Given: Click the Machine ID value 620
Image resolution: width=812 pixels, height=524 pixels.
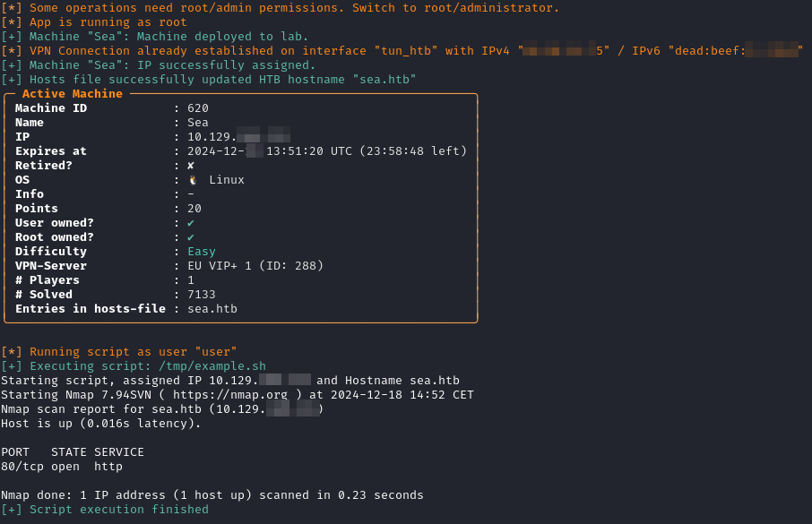Looking at the screenshot, I should pyautogui.click(x=198, y=108).
